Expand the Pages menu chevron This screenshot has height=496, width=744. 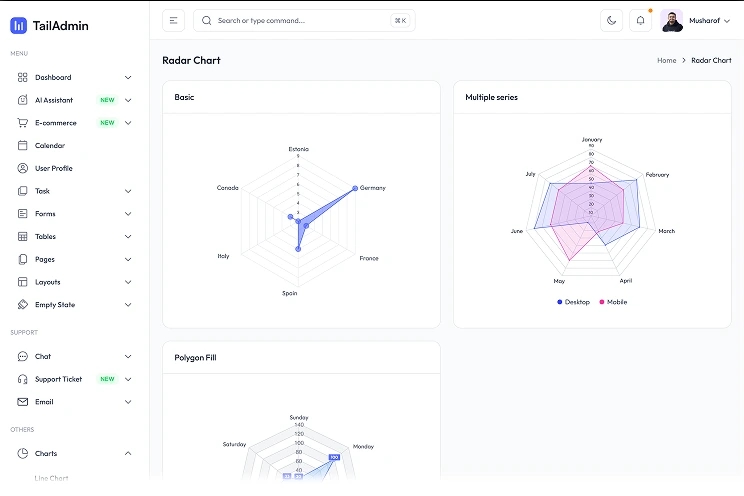click(x=128, y=259)
